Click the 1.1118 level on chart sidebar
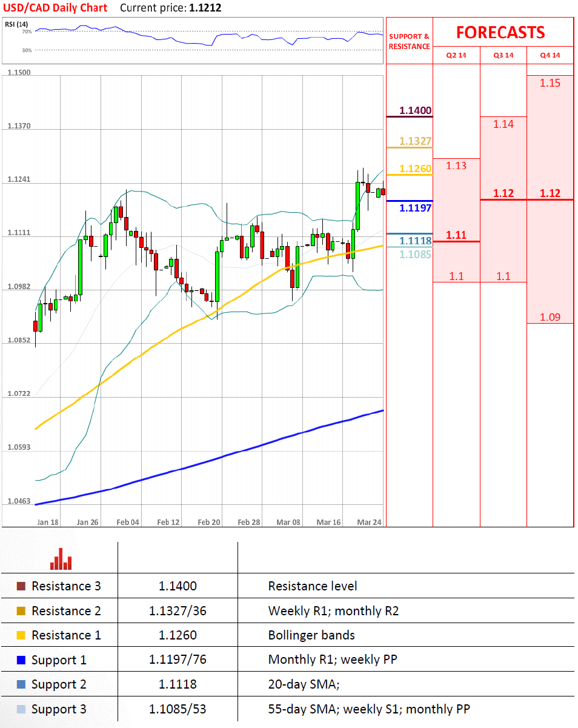Screen dimensions: 578x728 [x=415, y=241]
